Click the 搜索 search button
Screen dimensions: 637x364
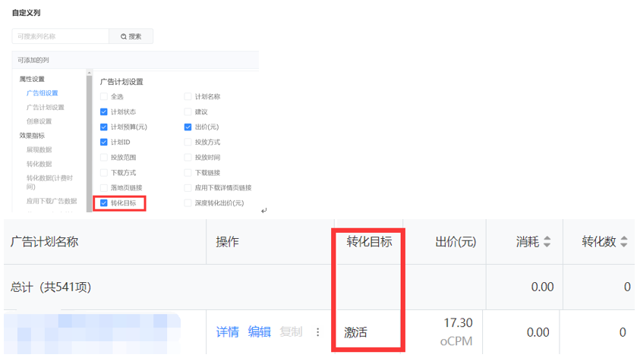pyautogui.click(x=131, y=36)
